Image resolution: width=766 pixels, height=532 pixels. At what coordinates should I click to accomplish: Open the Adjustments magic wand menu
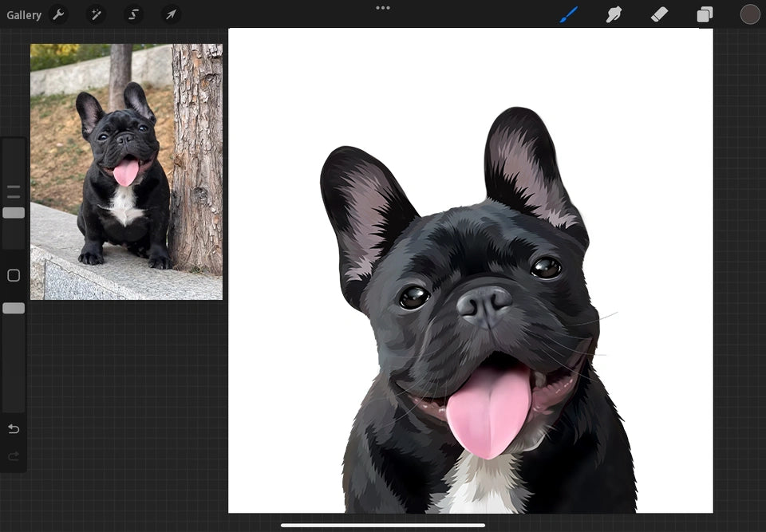[x=96, y=14]
